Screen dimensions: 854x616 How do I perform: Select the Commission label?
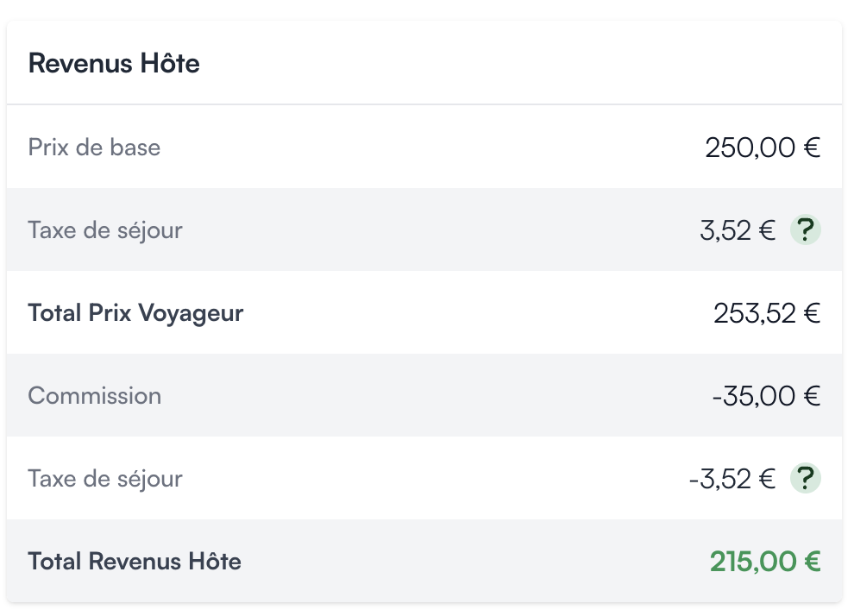tap(95, 396)
